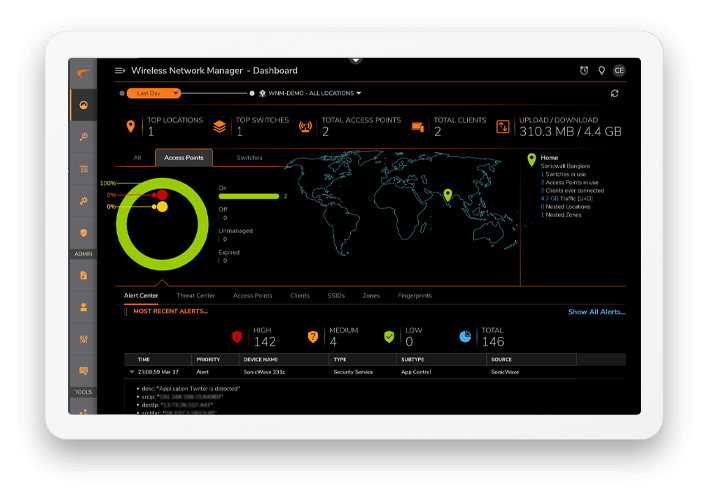Click the Upload/Download transfer icon
The height and width of the screenshot is (499, 709).
coord(504,126)
